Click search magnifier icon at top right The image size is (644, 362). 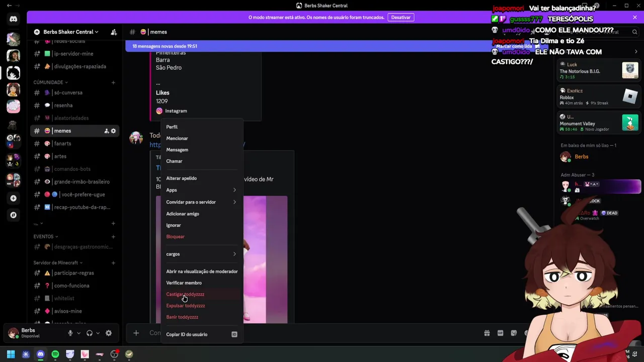[634, 32]
